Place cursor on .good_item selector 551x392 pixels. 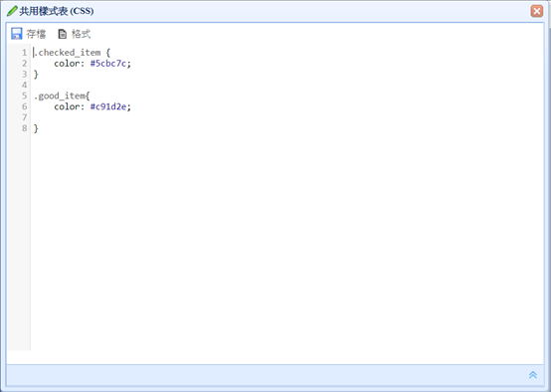pyautogui.click(x=60, y=96)
